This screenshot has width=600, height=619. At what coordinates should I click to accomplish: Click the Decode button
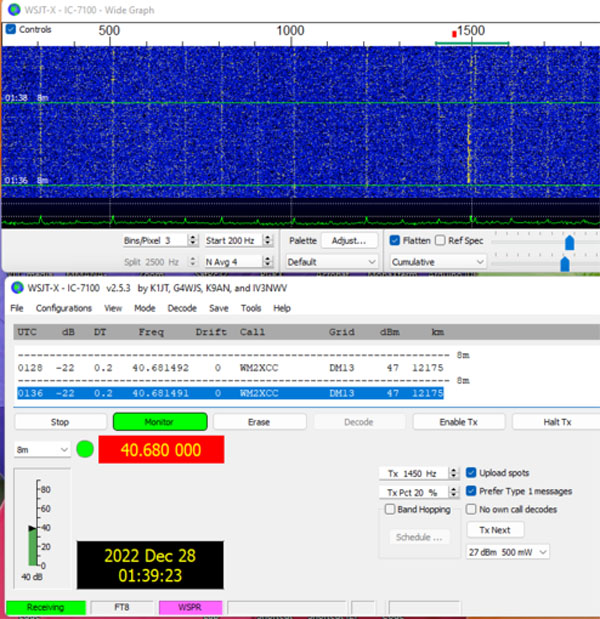(x=359, y=422)
